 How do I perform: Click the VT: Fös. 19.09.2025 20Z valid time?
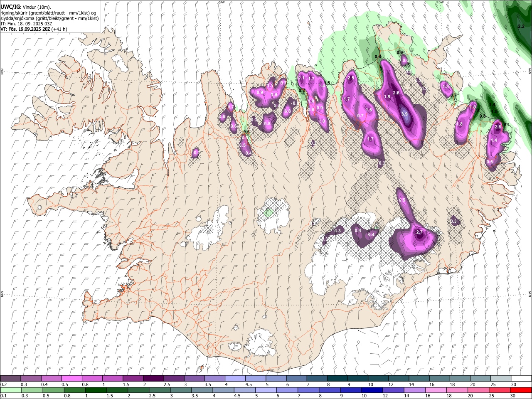pyautogui.click(x=25, y=29)
